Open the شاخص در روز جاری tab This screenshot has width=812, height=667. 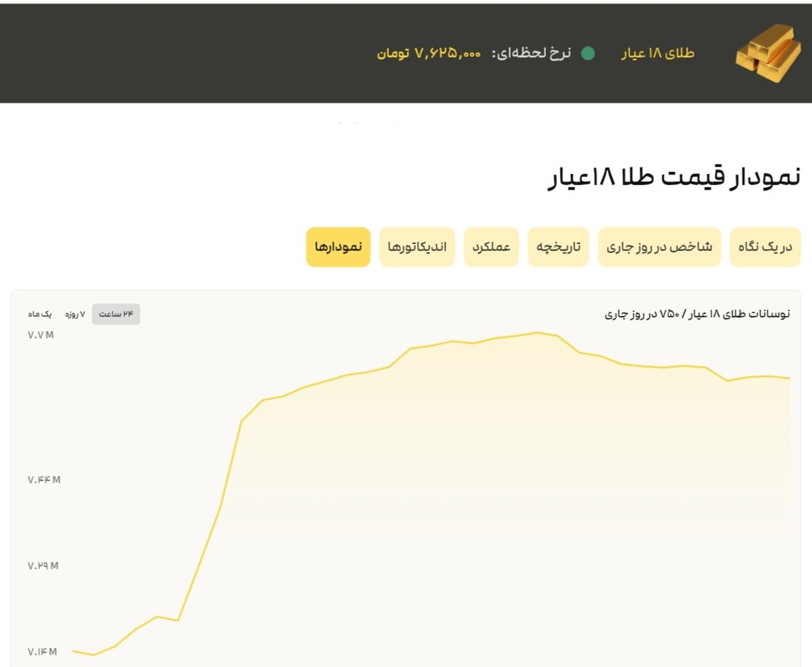click(659, 247)
